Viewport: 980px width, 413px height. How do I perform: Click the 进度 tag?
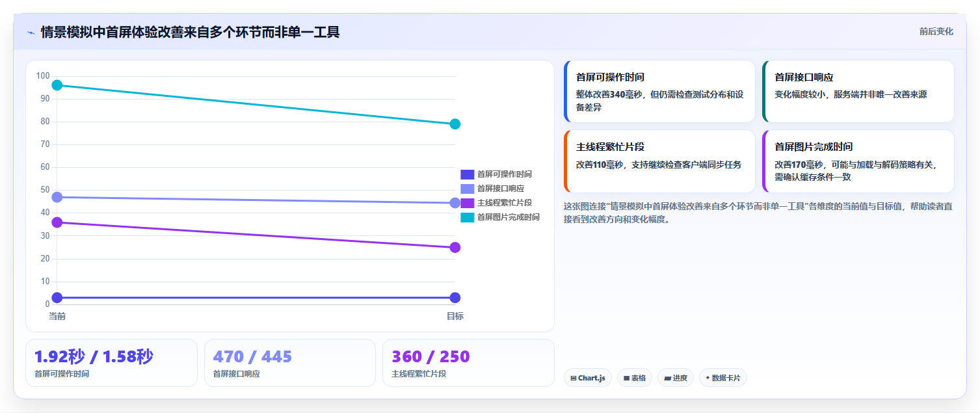[676, 378]
